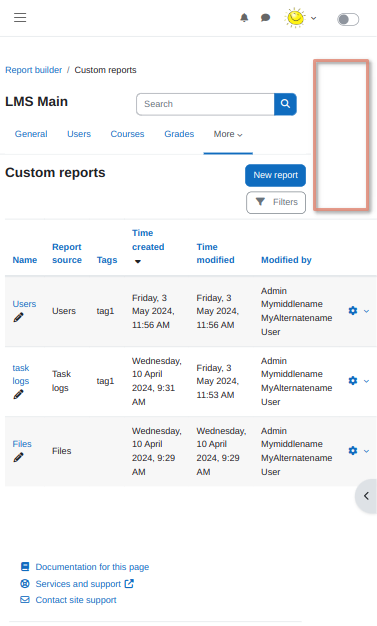Edit Files report name pencil
377x626 pixels.
click(x=18, y=458)
